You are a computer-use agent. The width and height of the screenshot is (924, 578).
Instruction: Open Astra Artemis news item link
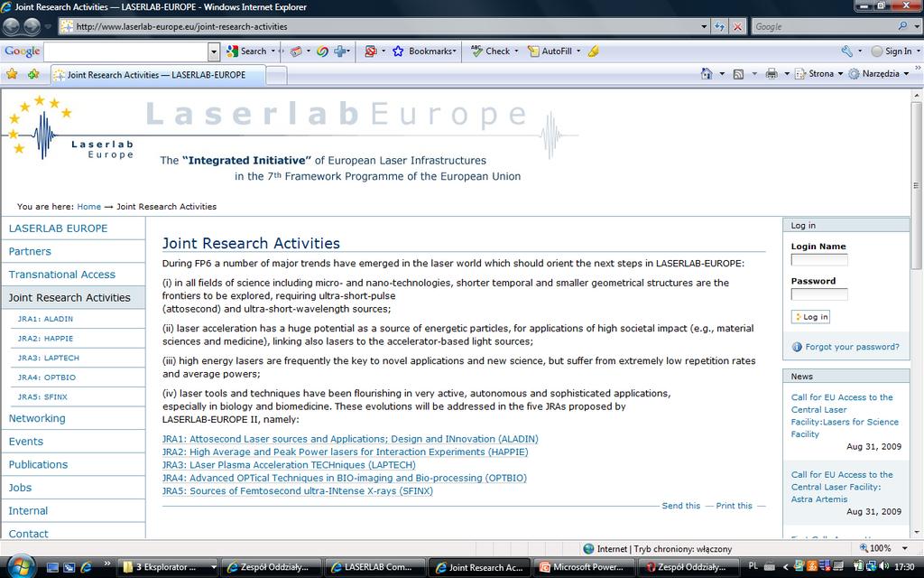point(842,487)
